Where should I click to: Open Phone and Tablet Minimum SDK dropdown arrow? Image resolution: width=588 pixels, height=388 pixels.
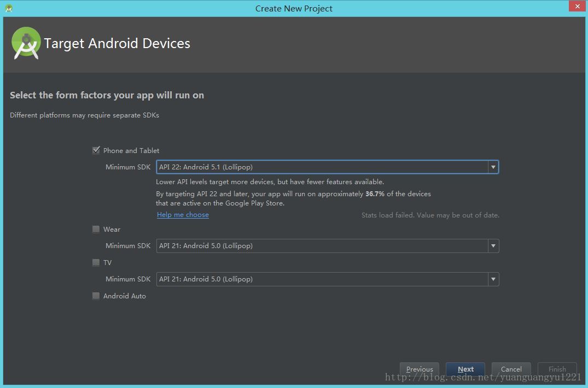493,167
